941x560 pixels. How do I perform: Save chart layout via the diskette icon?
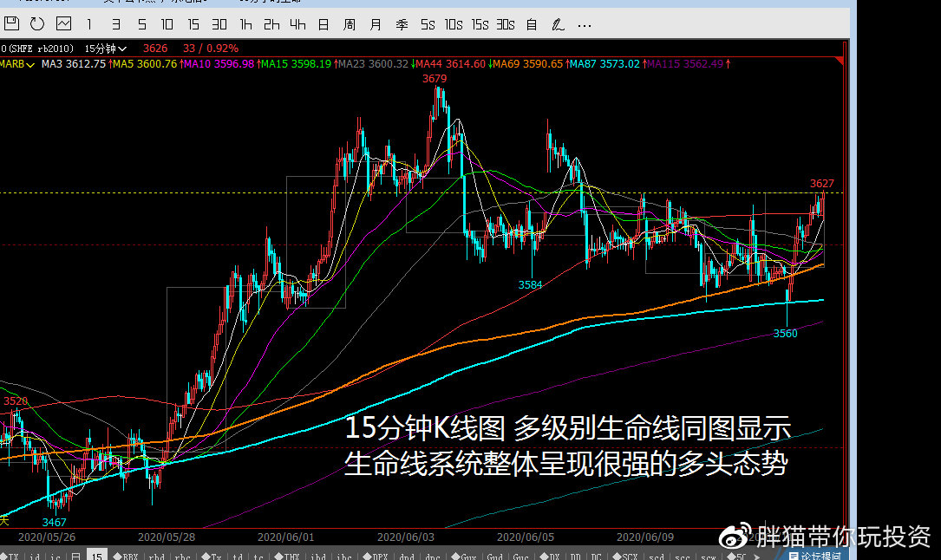tap(12, 24)
